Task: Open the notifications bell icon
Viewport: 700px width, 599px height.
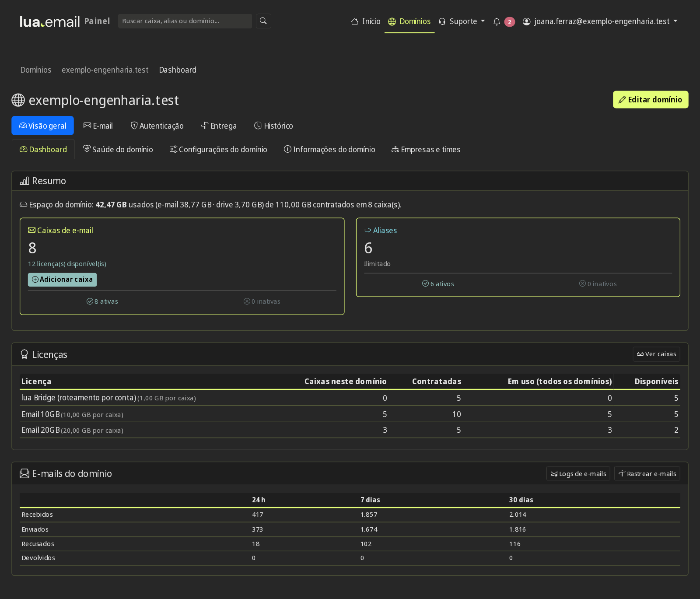Action: [x=497, y=21]
